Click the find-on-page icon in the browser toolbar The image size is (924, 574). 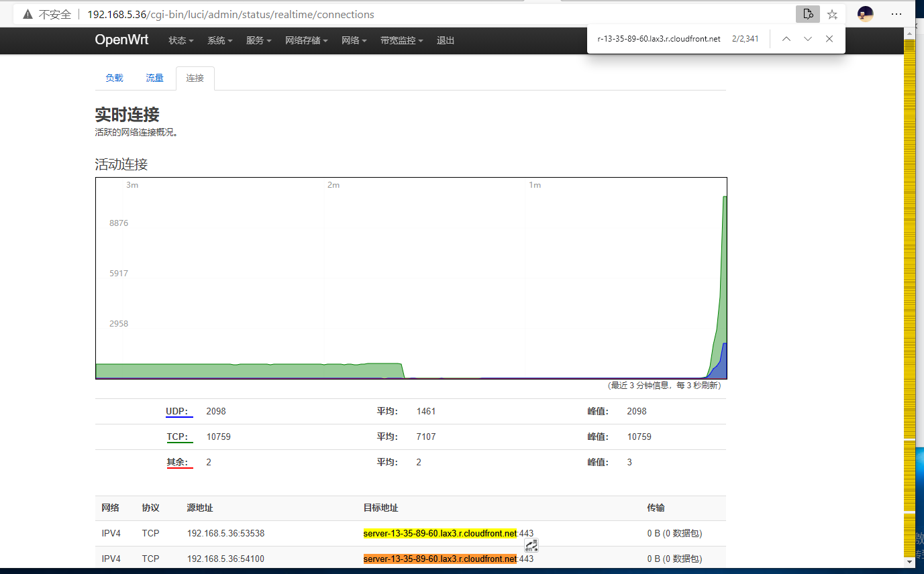(x=807, y=13)
